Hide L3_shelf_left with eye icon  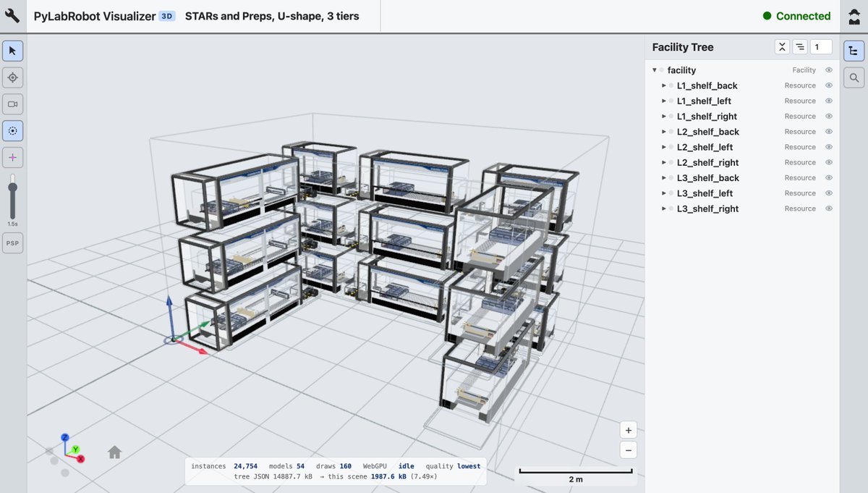tap(829, 193)
